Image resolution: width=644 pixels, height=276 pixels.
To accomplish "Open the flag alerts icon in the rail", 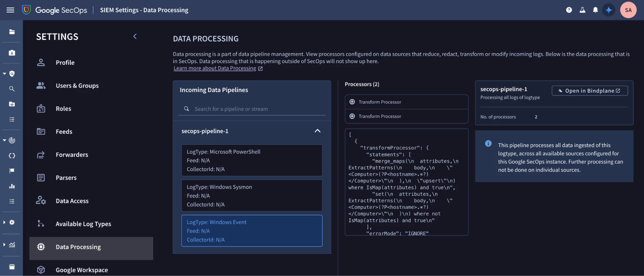I will (x=12, y=171).
